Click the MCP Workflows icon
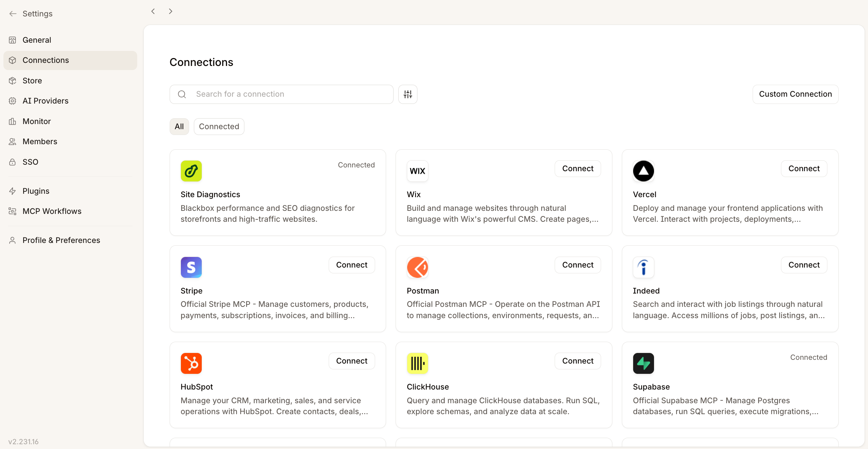This screenshot has width=868, height=449. point(13,211)
